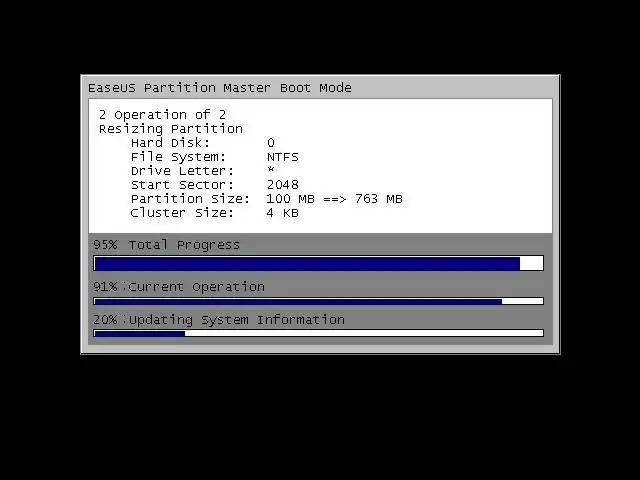Click the 'Partition Size:' label

click(x=190, y=199)
